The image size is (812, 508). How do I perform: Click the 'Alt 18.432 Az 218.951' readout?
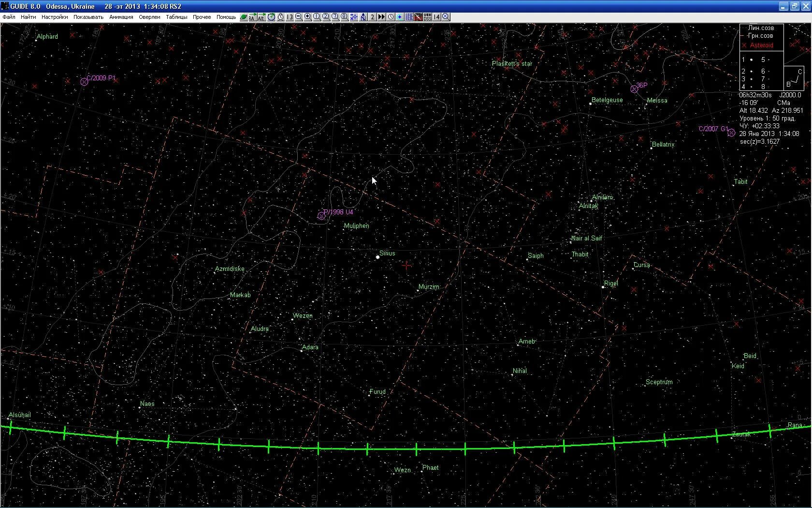pos(771,111)
